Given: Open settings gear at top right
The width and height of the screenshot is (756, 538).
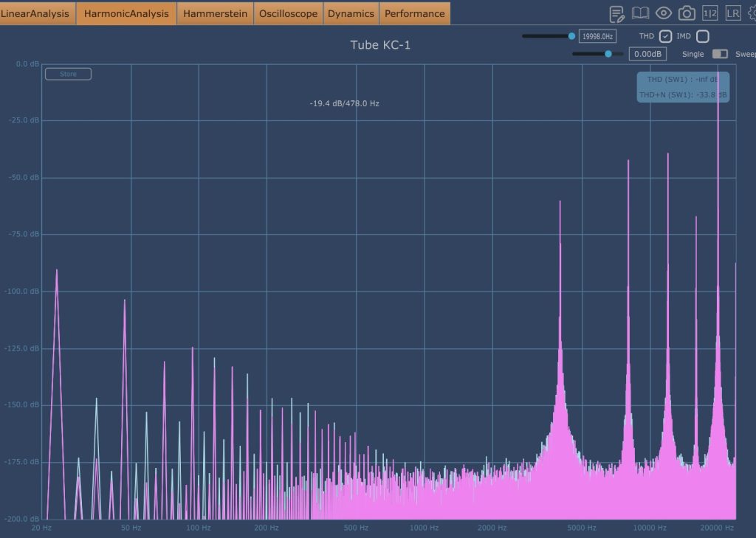Looking at the screenshot, I should point(752,13).
